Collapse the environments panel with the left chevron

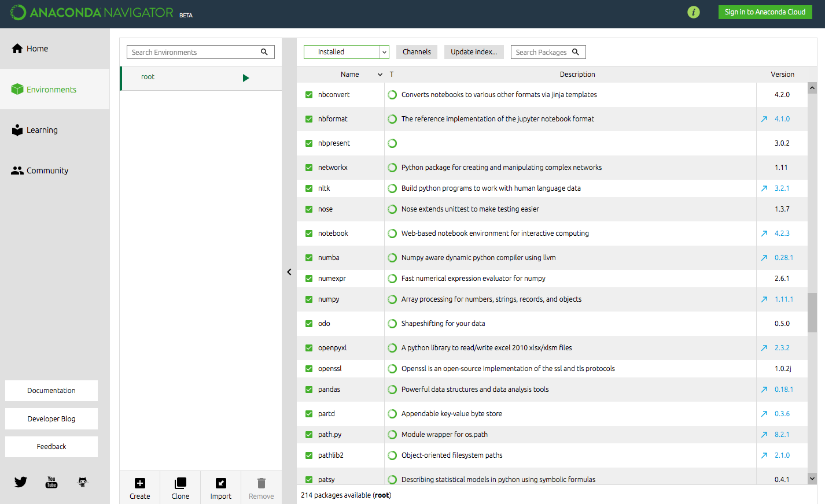(x=289, y=272)
